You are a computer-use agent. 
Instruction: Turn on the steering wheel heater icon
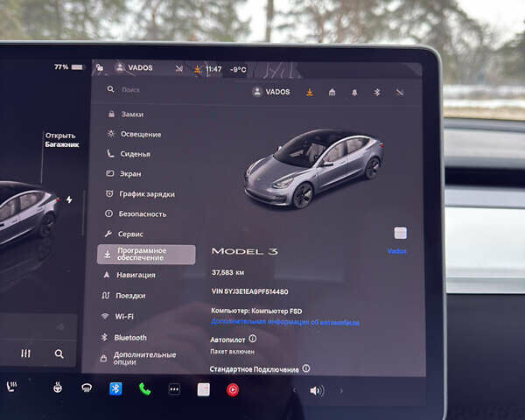pos(57,387)
